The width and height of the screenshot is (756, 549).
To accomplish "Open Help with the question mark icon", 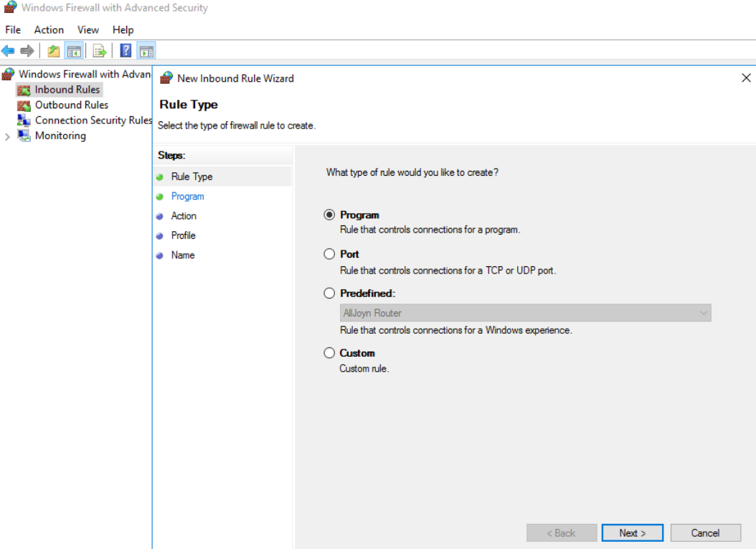I will click(126, 51).
